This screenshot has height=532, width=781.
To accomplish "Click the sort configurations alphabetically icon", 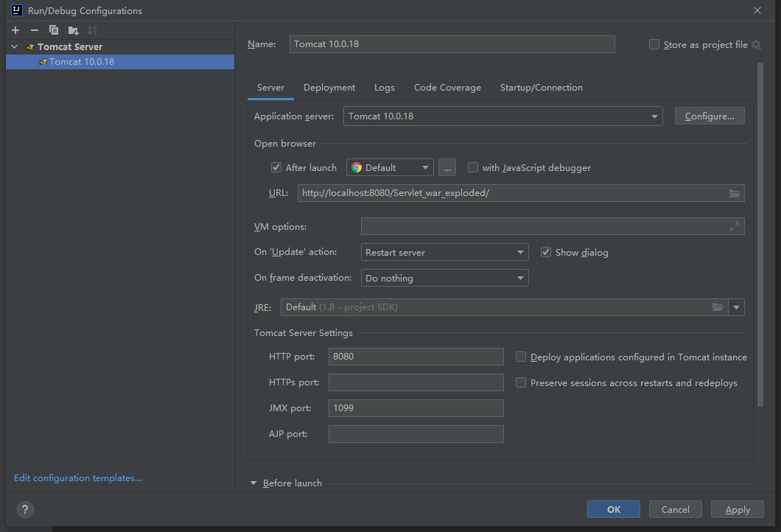I will click(92, 30).
